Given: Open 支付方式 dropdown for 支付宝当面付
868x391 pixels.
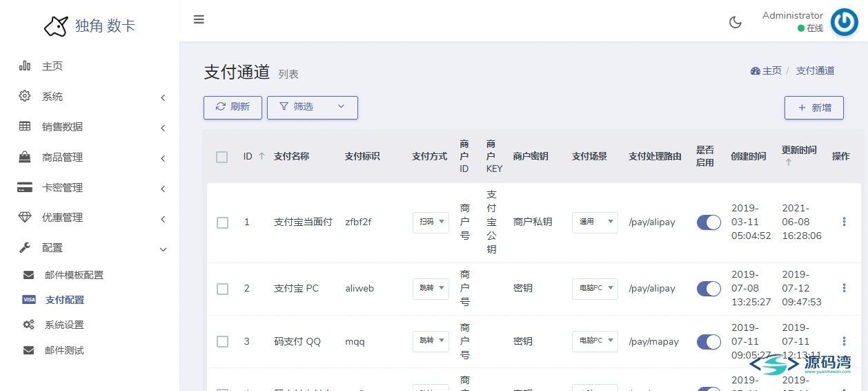Looking at the screenshot, I should 431,222.
